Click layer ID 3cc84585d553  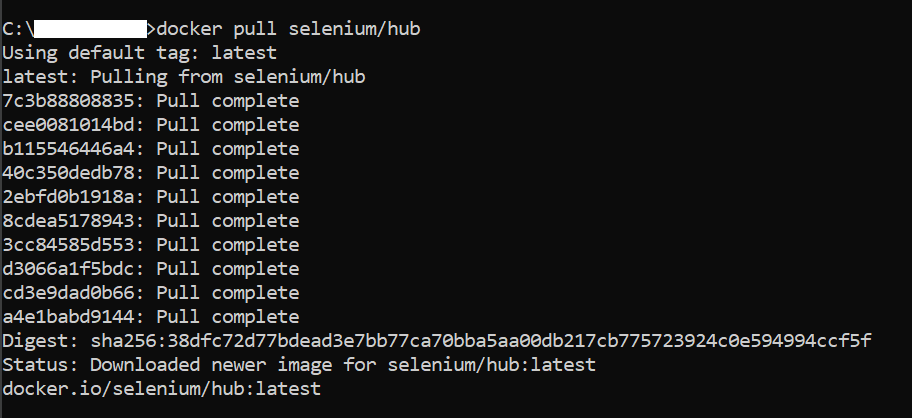click(x=69, y=245)
